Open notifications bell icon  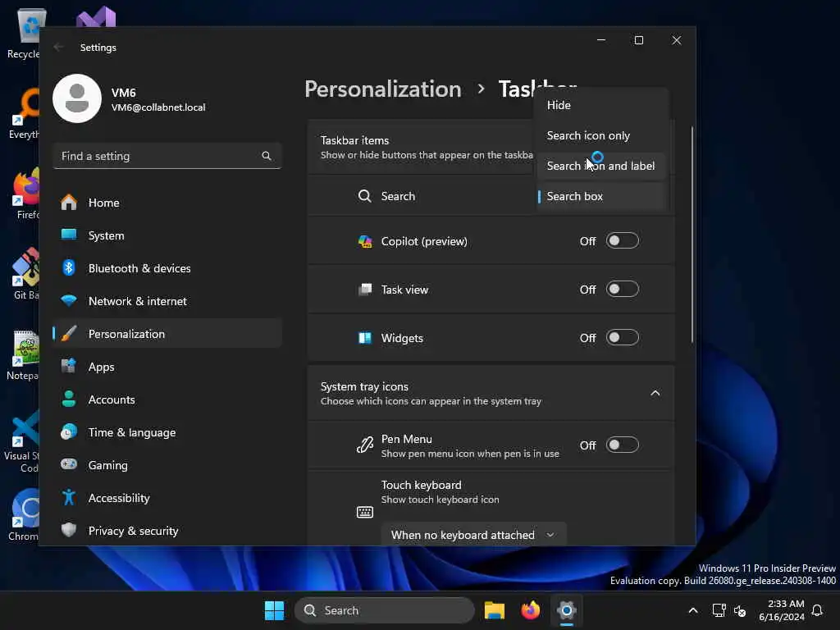point(818,610)
